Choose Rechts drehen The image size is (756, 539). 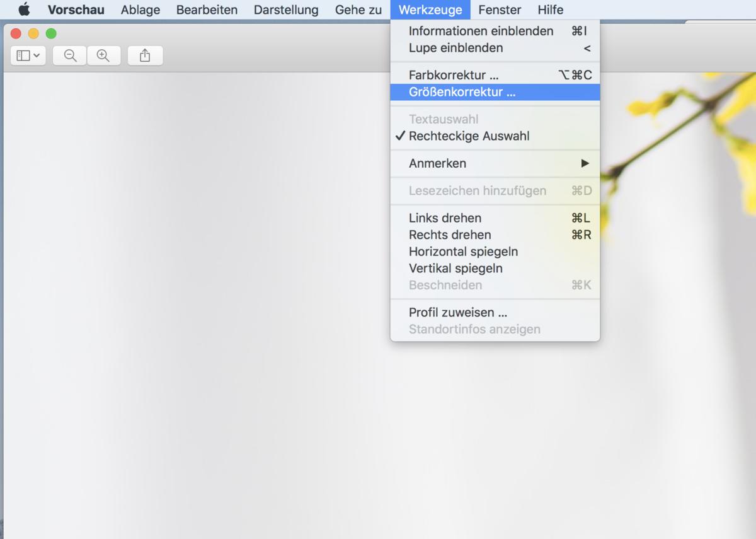coord(495,235)
